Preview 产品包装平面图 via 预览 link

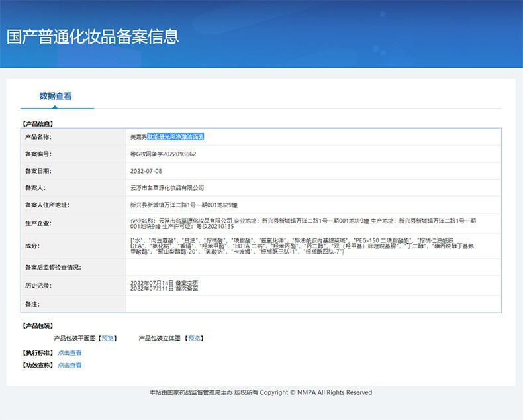[107, 339]
